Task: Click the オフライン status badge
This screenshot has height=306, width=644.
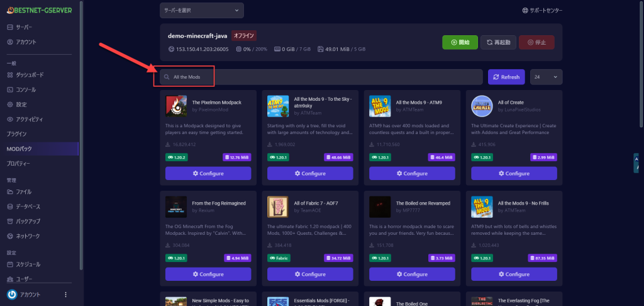Action: click(244, 36)
